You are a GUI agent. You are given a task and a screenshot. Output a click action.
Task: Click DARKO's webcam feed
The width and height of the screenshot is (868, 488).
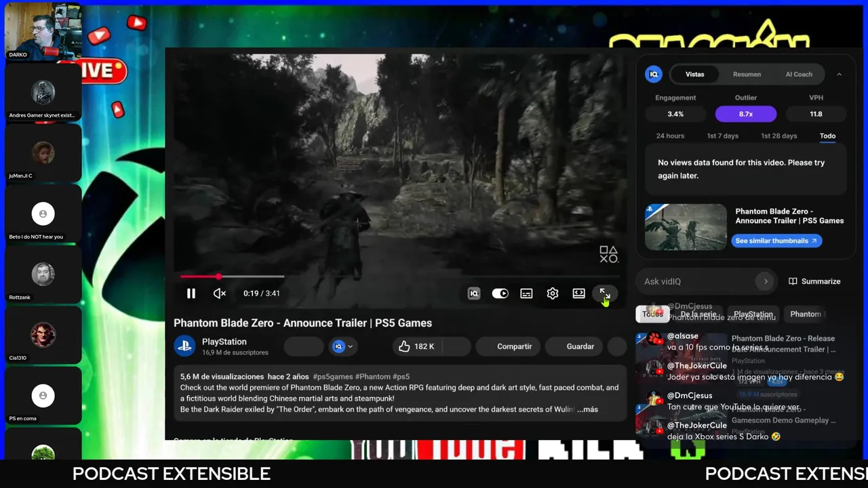pos(43,31)
